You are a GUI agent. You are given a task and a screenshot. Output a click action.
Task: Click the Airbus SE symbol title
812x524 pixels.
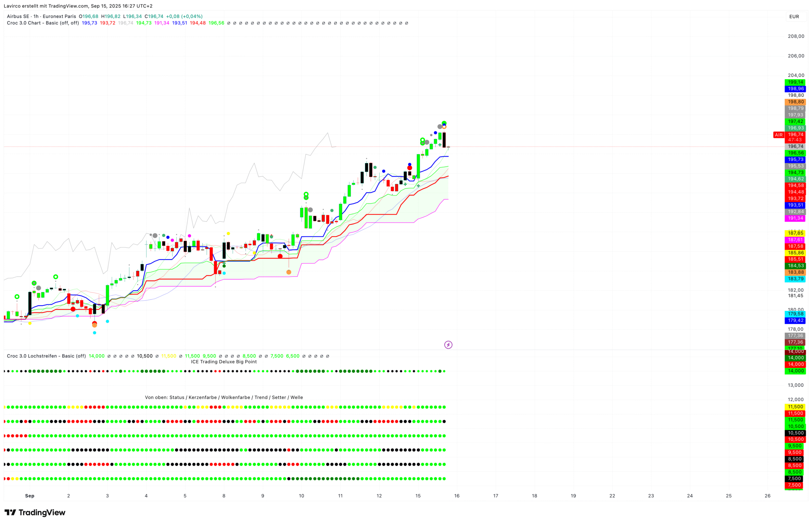pos(18,16)
